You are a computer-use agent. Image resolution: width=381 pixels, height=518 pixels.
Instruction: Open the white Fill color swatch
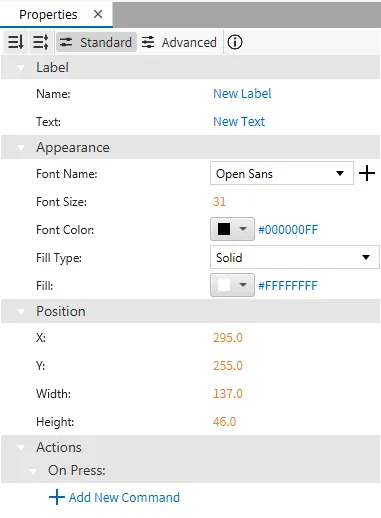tap(232, 285)
